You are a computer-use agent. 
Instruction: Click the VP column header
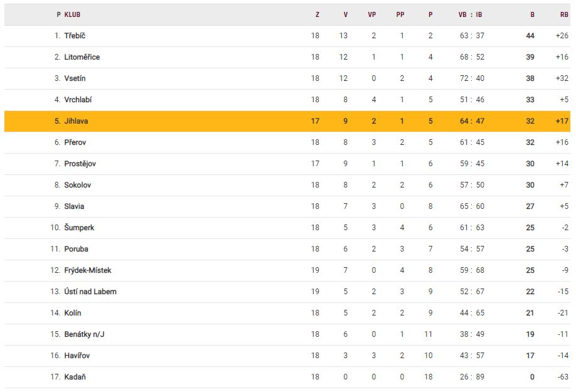[x=372, y=14]
